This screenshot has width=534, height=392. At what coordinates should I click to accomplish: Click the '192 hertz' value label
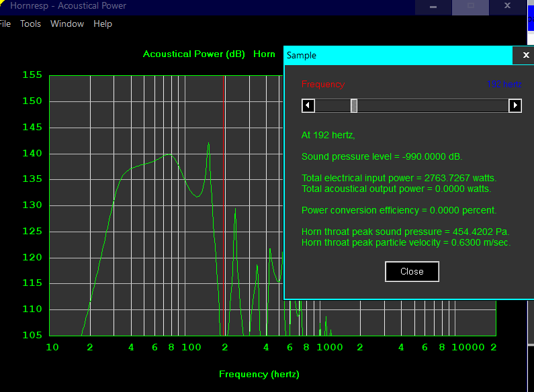click(x=504, y=84)
